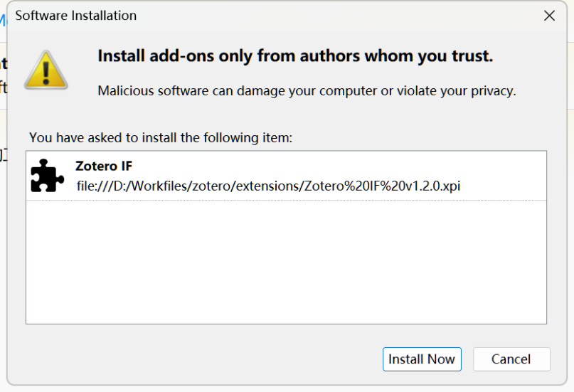Click the gray area left of Install Now
This screenshot has width=574, height=392.
198,359
